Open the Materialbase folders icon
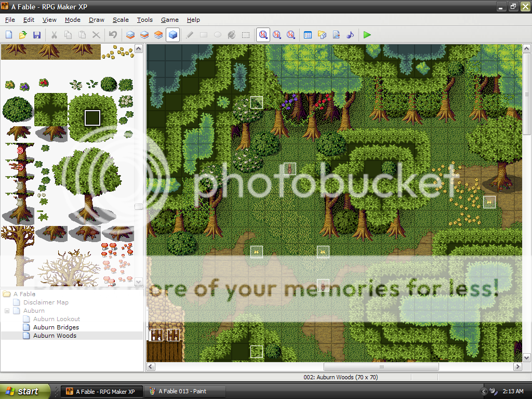 (322, 35)
